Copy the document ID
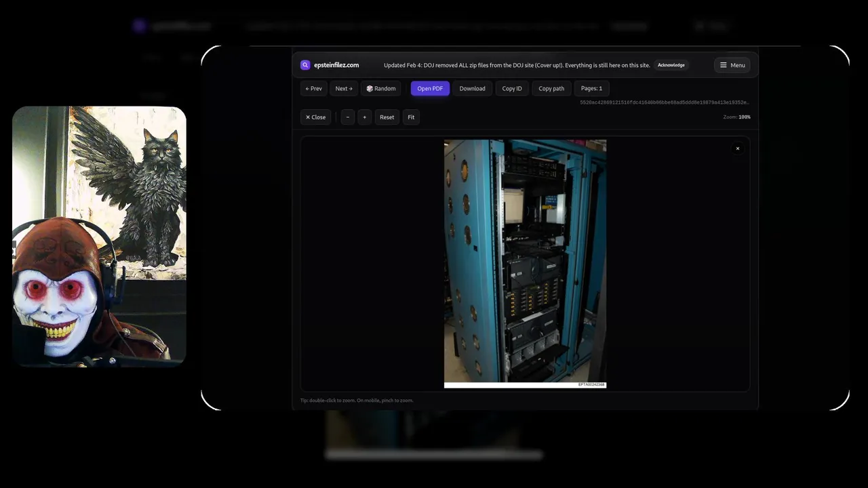The width and height of the screenshot is (868, 488). click(512, 88)
